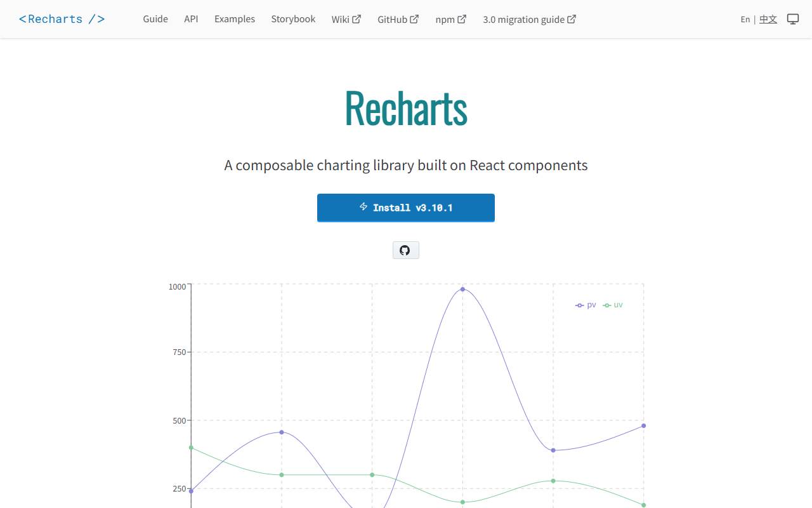812x508 pixels.
Task: Go to the API menu item
Action: tap(191, 19)
